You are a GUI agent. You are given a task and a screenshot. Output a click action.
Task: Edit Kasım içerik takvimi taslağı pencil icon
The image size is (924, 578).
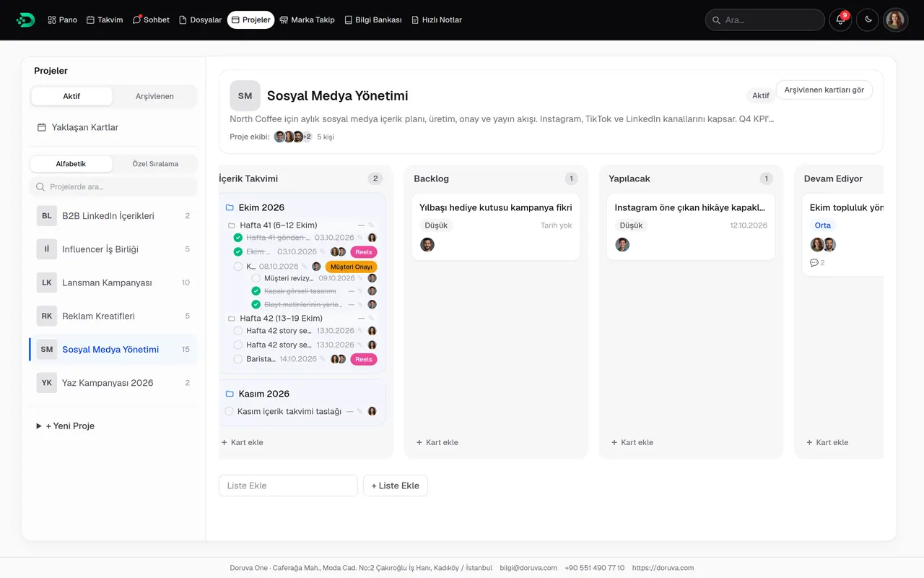[x=359, y=411]
